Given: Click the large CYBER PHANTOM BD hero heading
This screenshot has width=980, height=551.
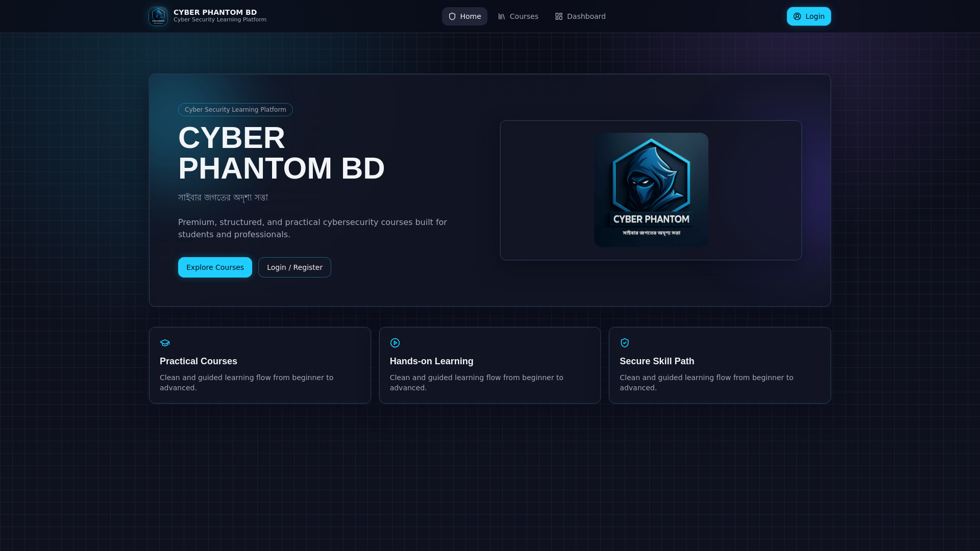Looking at the screenshot, I should pyautogui.click(x=281, y=153).
